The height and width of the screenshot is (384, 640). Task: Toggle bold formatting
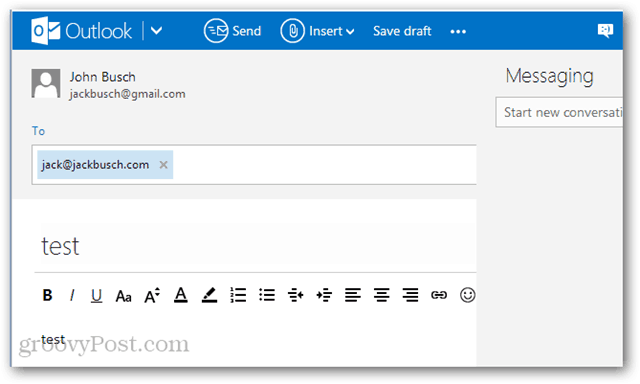[47, 295]
